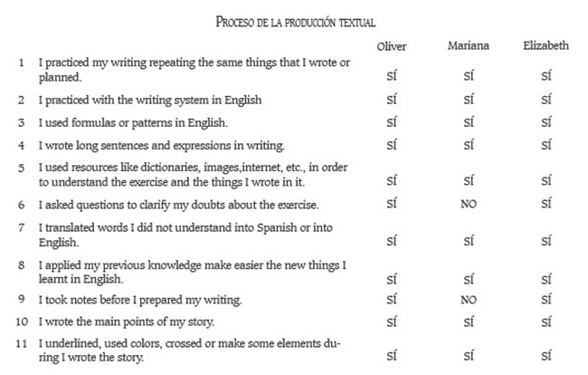Click Elizabeth's SÍ for 'asked questions' row
This screenshot has width=588, height=375.
pyautogui.click(x=545, y=205)
